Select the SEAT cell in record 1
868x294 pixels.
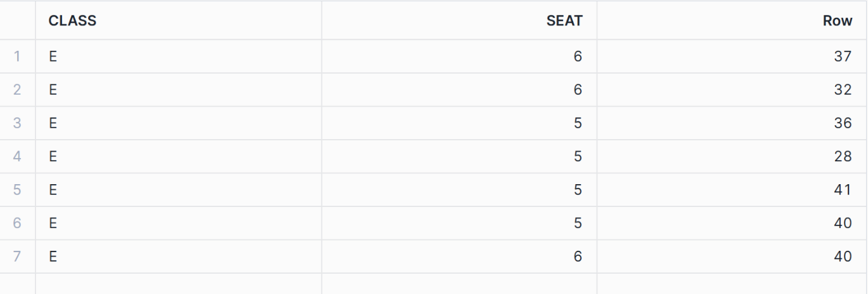click(459, 57)
